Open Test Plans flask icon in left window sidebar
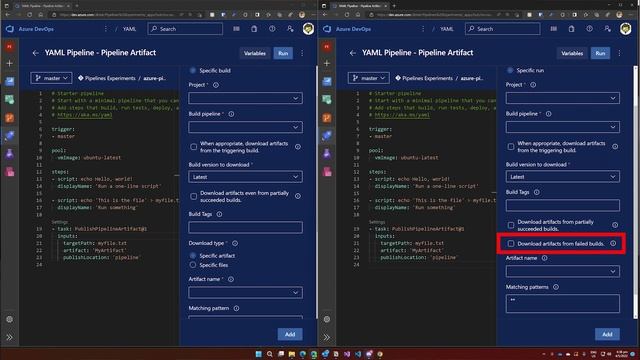The width and height of the screenshot is (640, 360). pyautogui.click(x=9, y=153)
